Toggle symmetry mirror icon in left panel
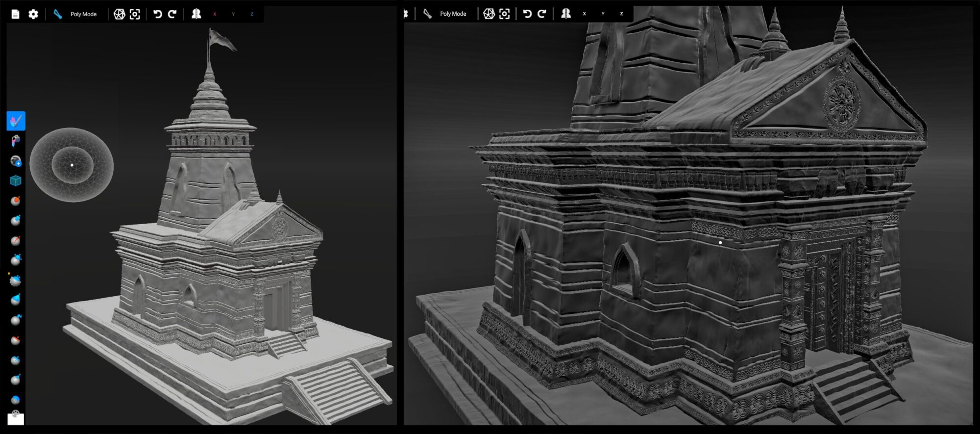Screen dimensions: 980x434 (196, 14)
